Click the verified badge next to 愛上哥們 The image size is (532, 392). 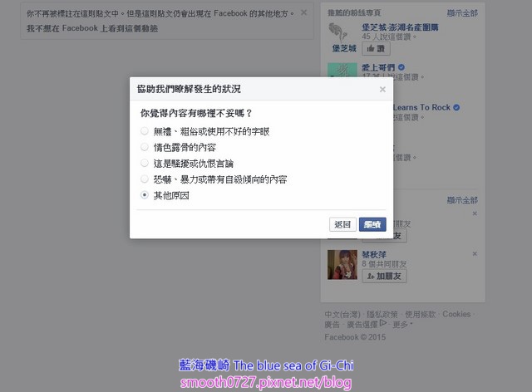point(401,67)
